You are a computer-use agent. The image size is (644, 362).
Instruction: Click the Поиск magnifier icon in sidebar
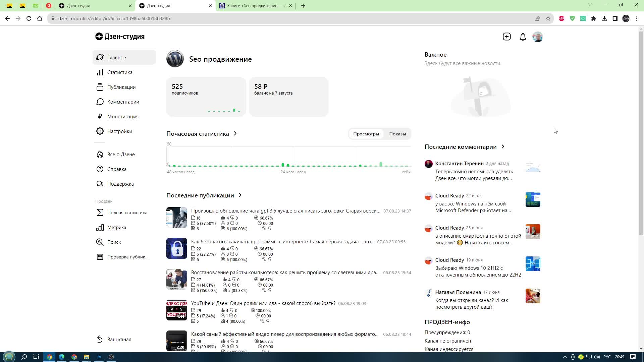(x=100, y=242)
